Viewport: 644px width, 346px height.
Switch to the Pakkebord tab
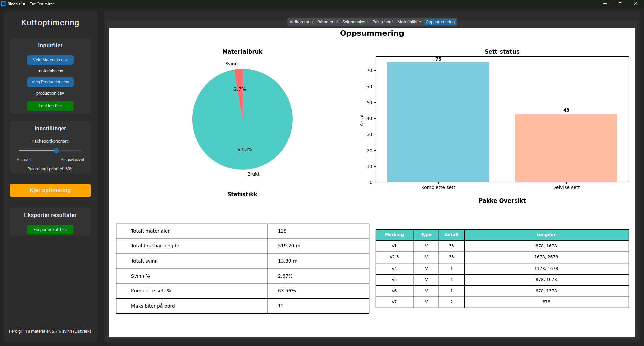coord(382,22)
